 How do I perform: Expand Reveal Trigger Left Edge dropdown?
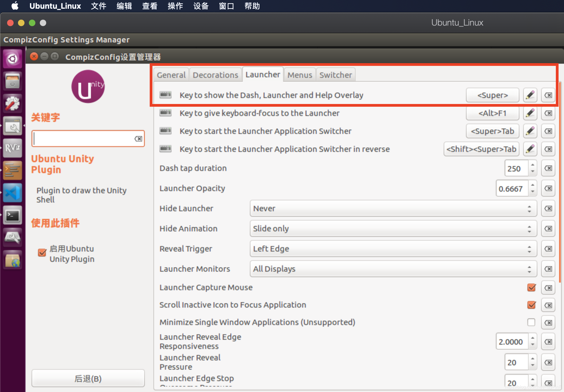pos(393,249)
